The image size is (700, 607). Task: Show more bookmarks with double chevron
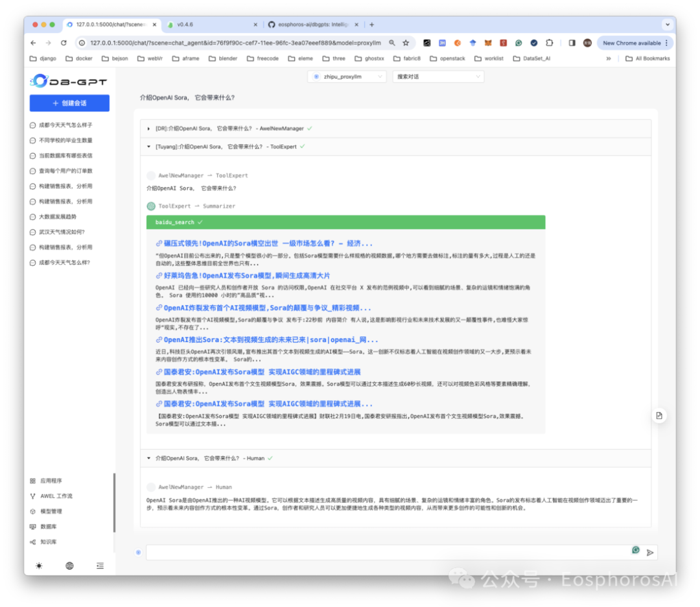coord(609,58)
